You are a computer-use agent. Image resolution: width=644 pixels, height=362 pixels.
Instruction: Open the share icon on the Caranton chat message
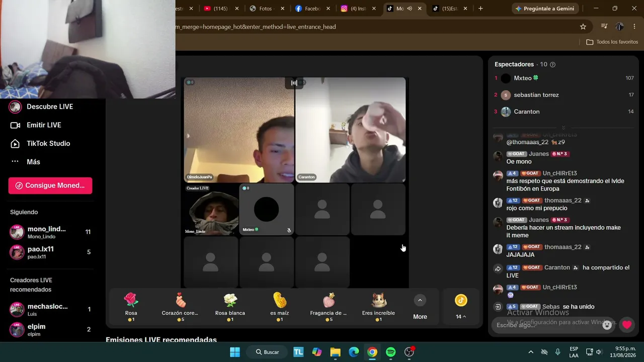coord(498,269)
